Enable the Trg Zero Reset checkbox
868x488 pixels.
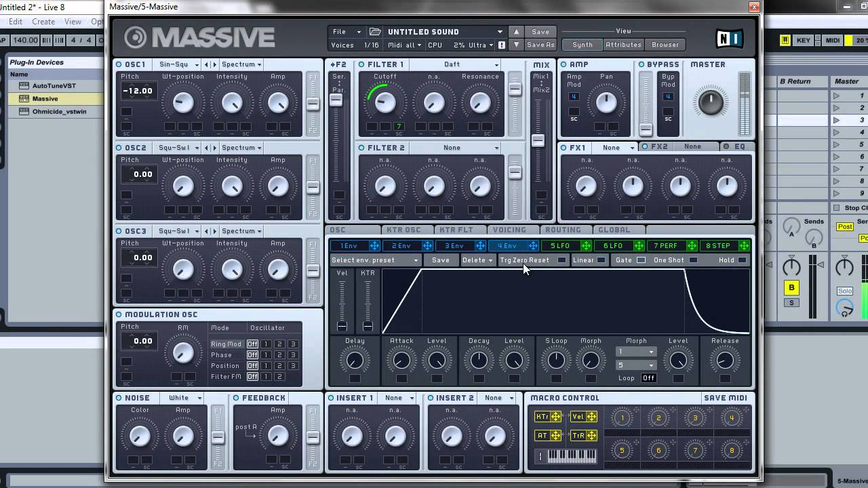(x=561, y=260)
